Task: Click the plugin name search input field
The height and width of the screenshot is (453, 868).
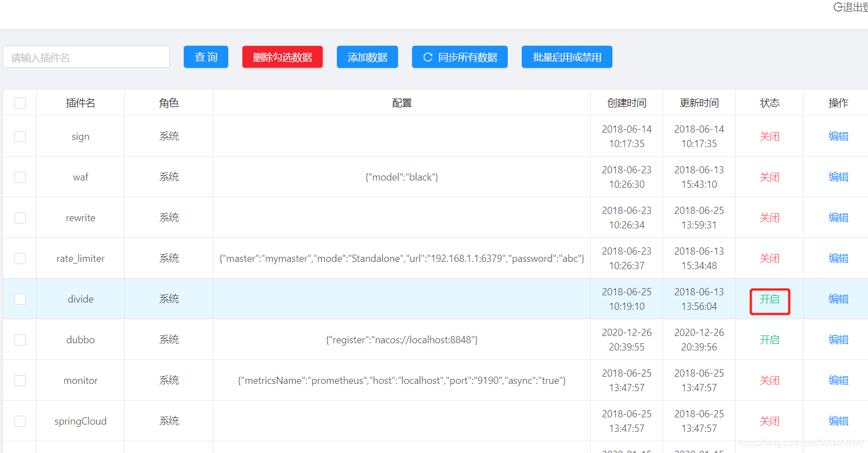Action: tap(86, 57)
